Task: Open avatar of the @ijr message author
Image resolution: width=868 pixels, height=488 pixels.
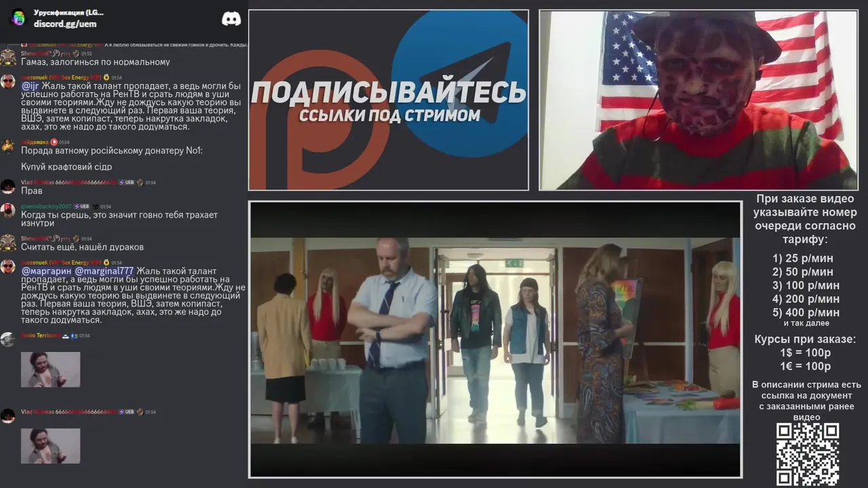Action: click(8, 82)
